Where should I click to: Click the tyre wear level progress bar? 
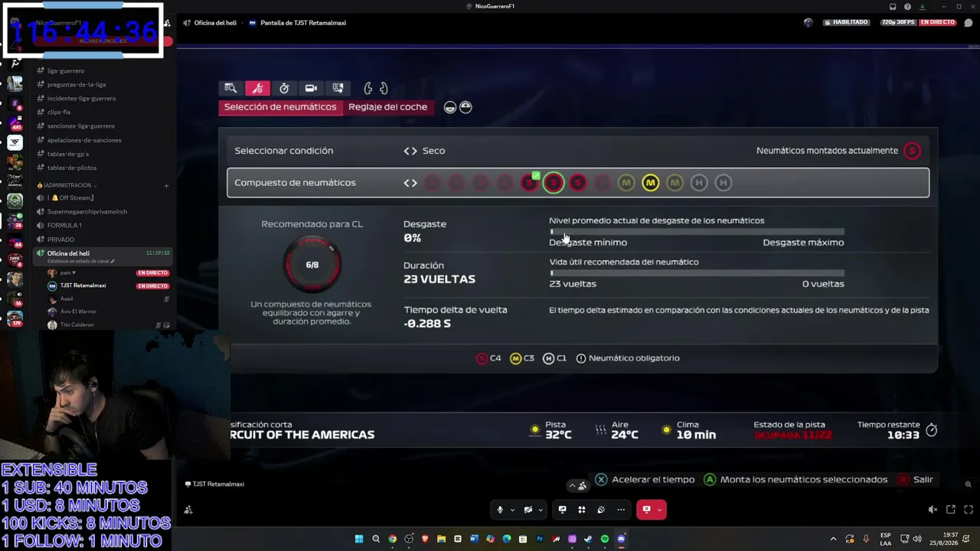697,231
